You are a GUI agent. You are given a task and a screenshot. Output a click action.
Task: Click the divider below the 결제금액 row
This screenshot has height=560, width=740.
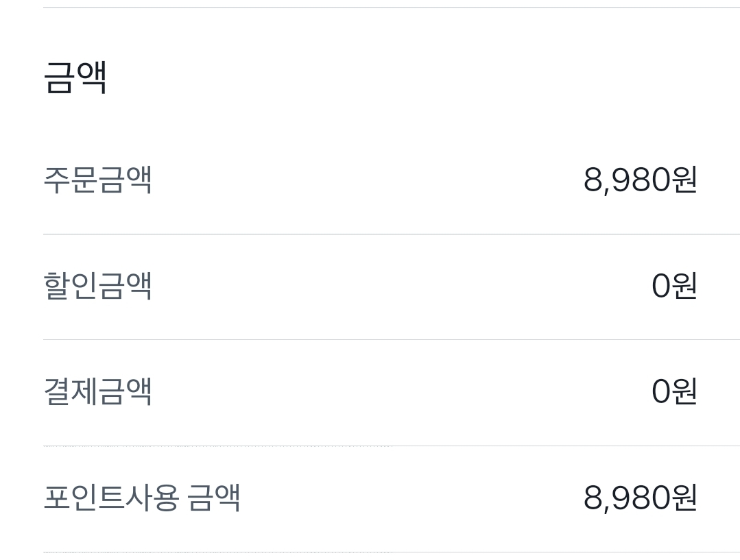click(391, 446)
